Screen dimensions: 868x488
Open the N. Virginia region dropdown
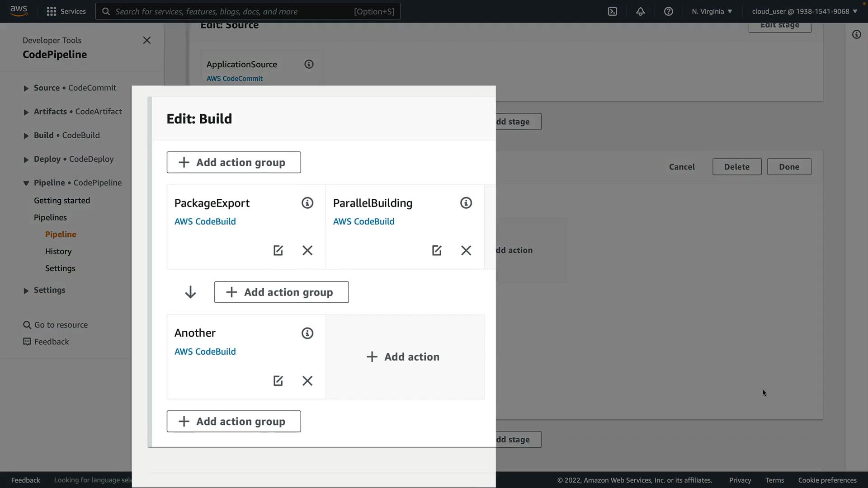tap(712, 11)
